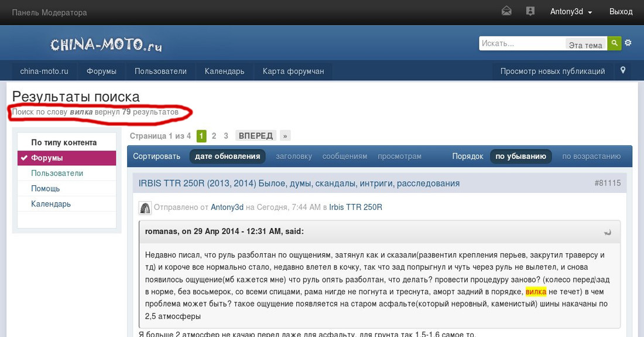Viewport: 644px width, 337px height.
Task: Expand the Antony3d user dropdown
Action: pyautogui.click(x=571, y=12)
